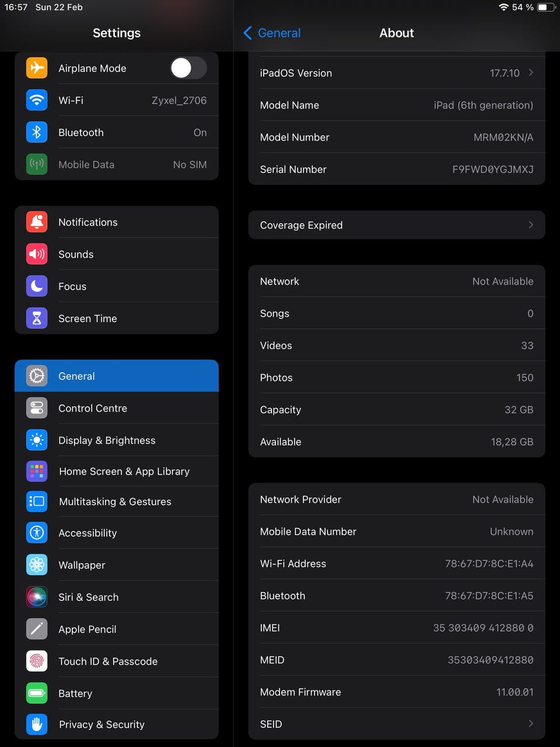Tap the Siri & Search icon
Image resolution: width=560 pixels, height=747 pixels.
click(37, 596)
